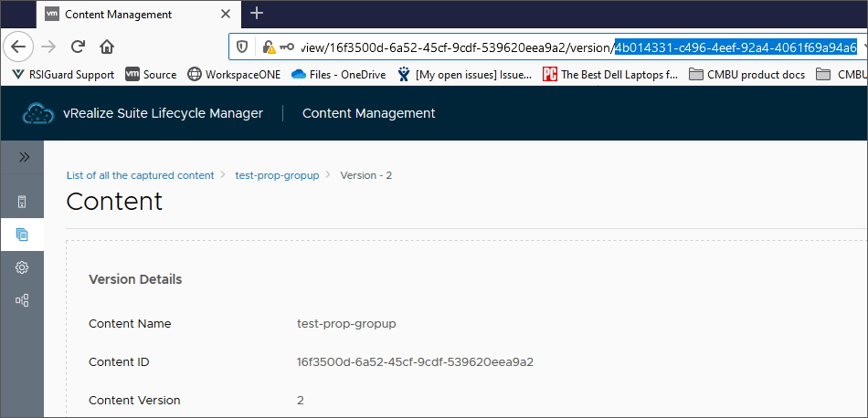
Task: Click the Content Version value 2
Action: 301,401
